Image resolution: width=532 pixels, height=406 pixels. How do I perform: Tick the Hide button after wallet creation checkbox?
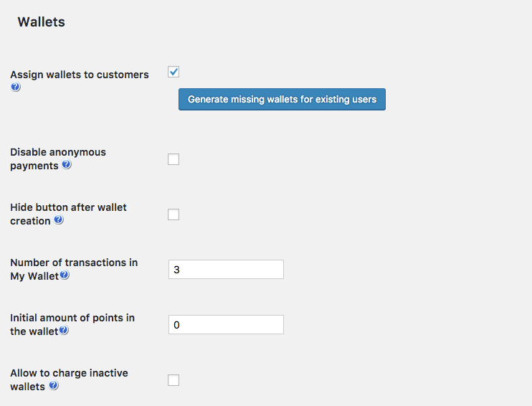[174, 214]
